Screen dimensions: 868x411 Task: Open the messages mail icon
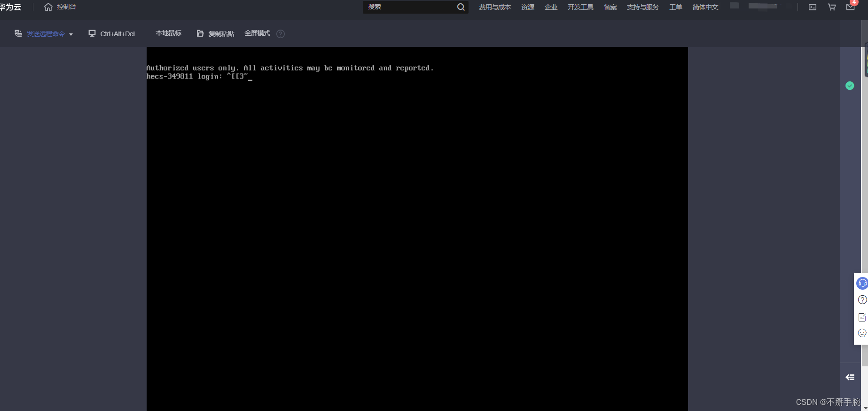point(851,7)
